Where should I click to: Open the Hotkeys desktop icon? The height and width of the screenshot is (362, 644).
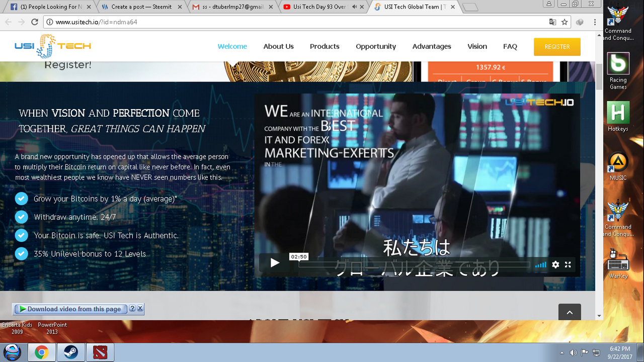pos(618,116)
